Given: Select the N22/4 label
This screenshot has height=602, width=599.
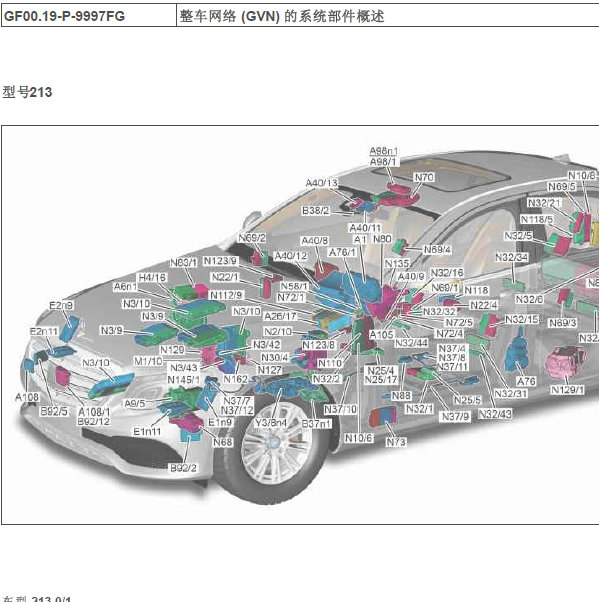Looking at the screenshot, I should [x=484, y=306].
